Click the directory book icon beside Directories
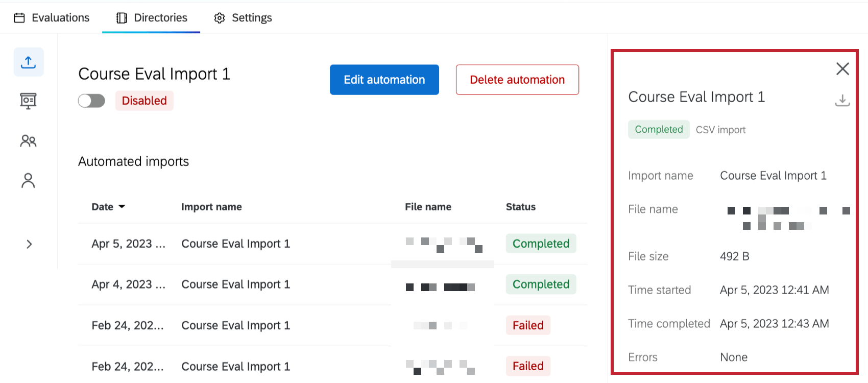868x383 pixels. (120, 17)
